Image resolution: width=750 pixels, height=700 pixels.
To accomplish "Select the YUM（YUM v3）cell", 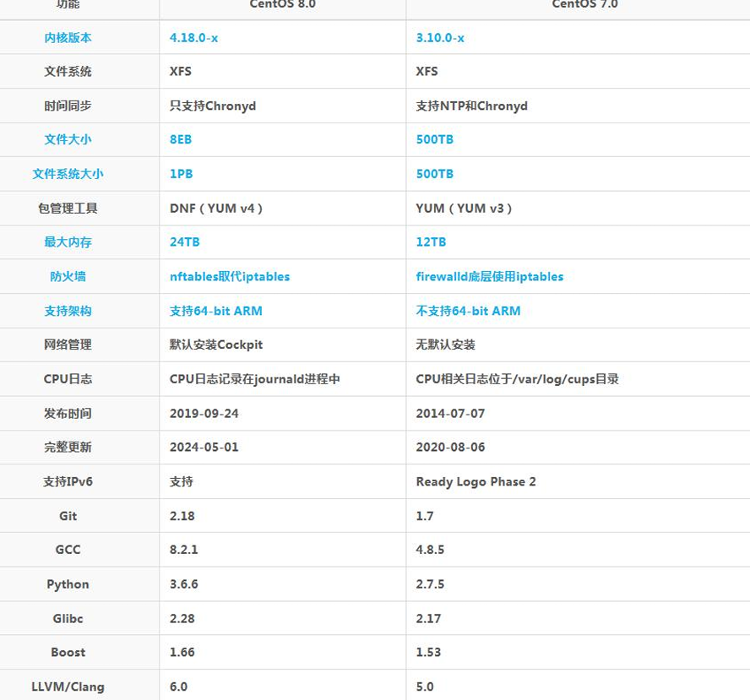I will [x=464, y=208].
